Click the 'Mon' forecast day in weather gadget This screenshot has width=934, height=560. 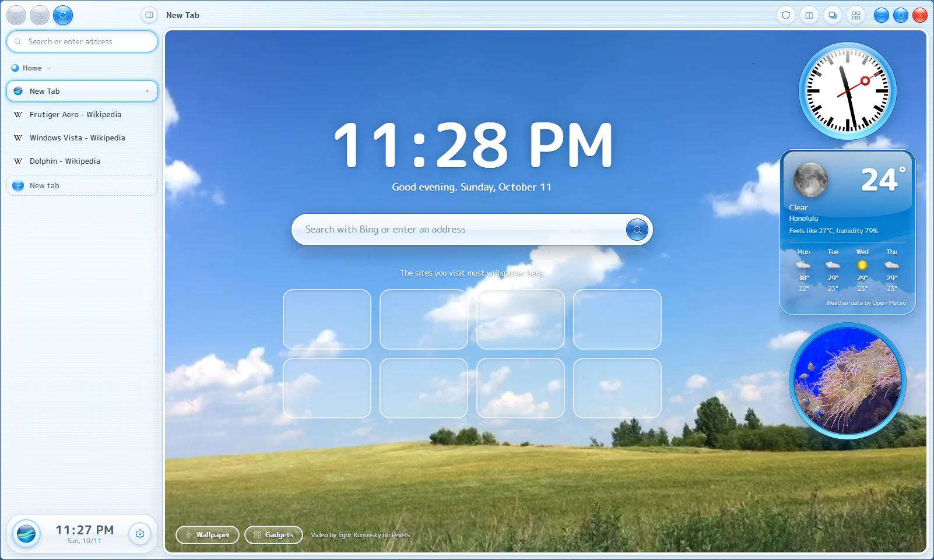tap(803, 270)
